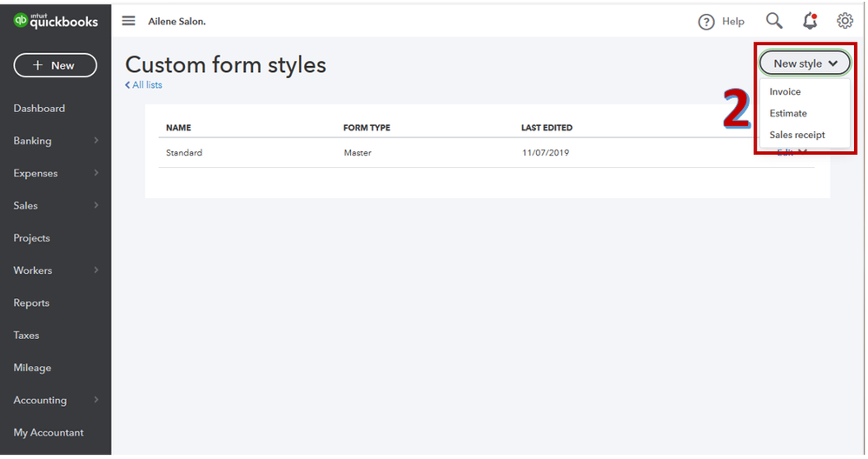
Task: Open the search magnifier icon
Action: 774,21
